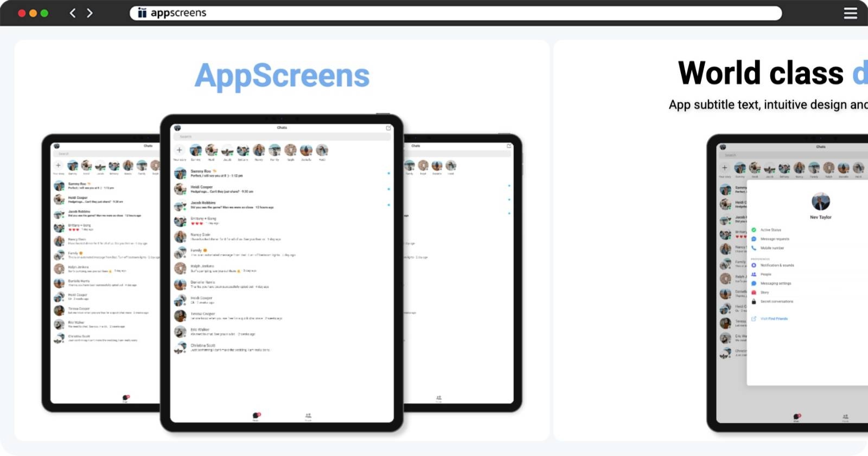Go forward with the browser forward arrow
Viewport: 868px width, 456px height.
coord(90,13)
